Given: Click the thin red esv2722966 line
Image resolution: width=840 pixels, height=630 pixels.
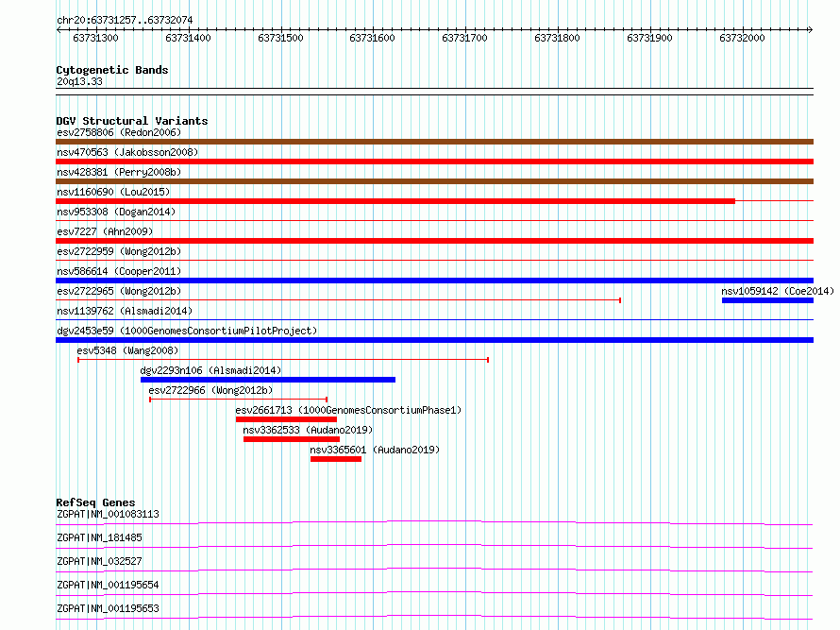Looking at the screenshot, I should [239, 400].
